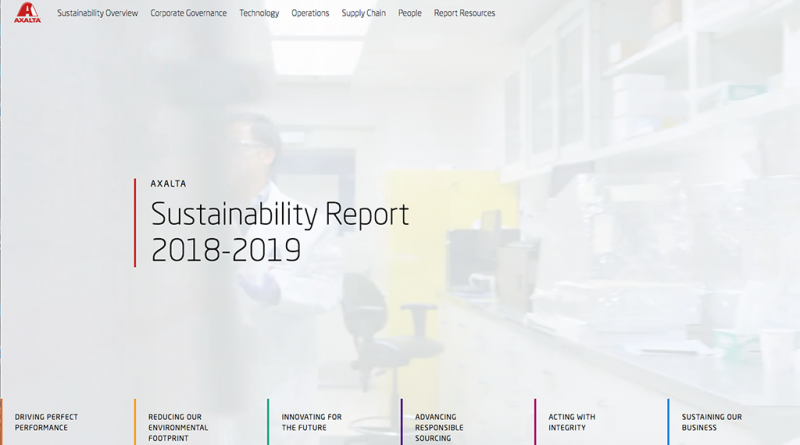Viewport: 800px width, 445px height.
Task: Open the Report Resources menu
Action: (464, 13)
